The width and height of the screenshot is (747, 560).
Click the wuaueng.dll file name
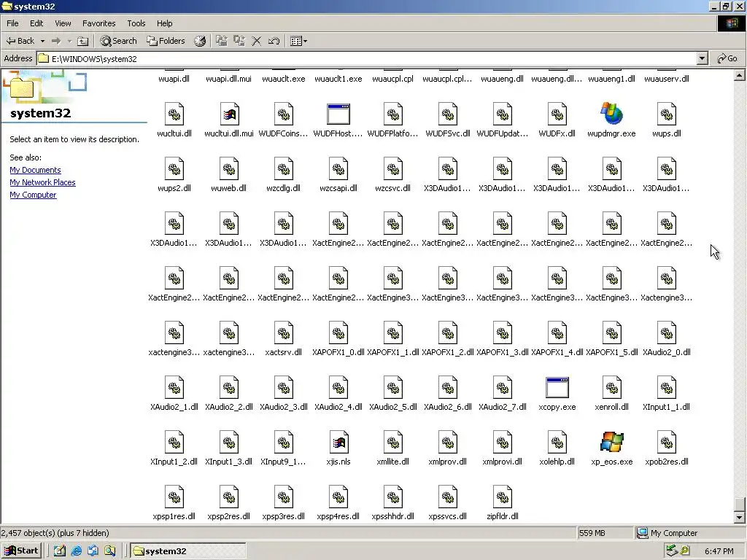(502, 79)
